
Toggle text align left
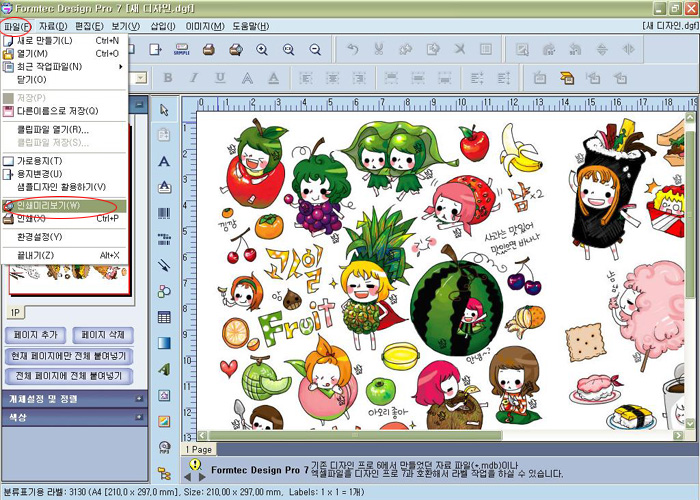(x=306, y=78)
